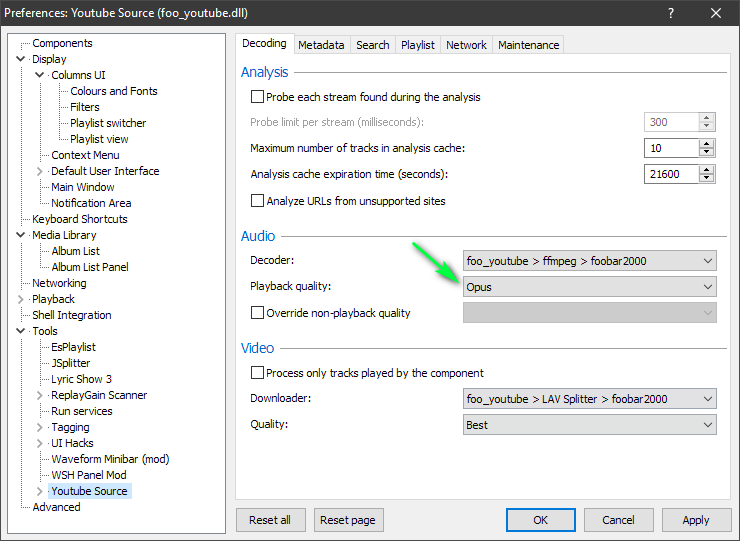Click the Apply button
The image size is (740, 541).
[695, 520]
